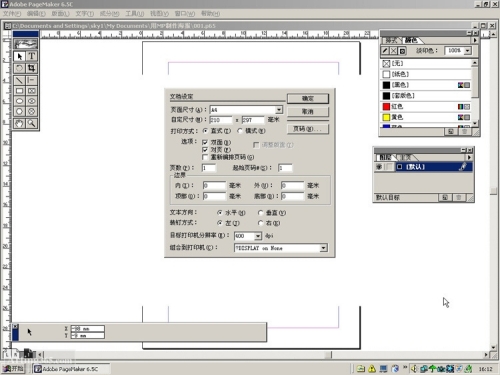Click the custom width field showing 210
Image resolution: width=500 pixels, height=375 pixels.
point(221,120)
